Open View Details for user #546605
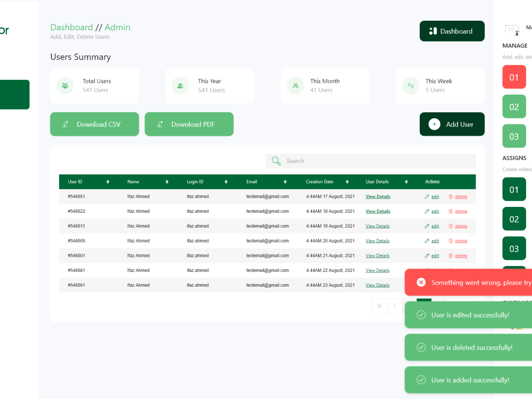532x399 pixels. (x=378, y=240)
